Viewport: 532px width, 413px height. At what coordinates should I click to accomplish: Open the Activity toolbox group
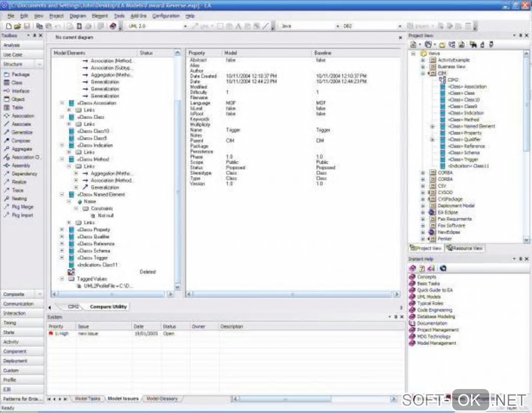[22, 342]
